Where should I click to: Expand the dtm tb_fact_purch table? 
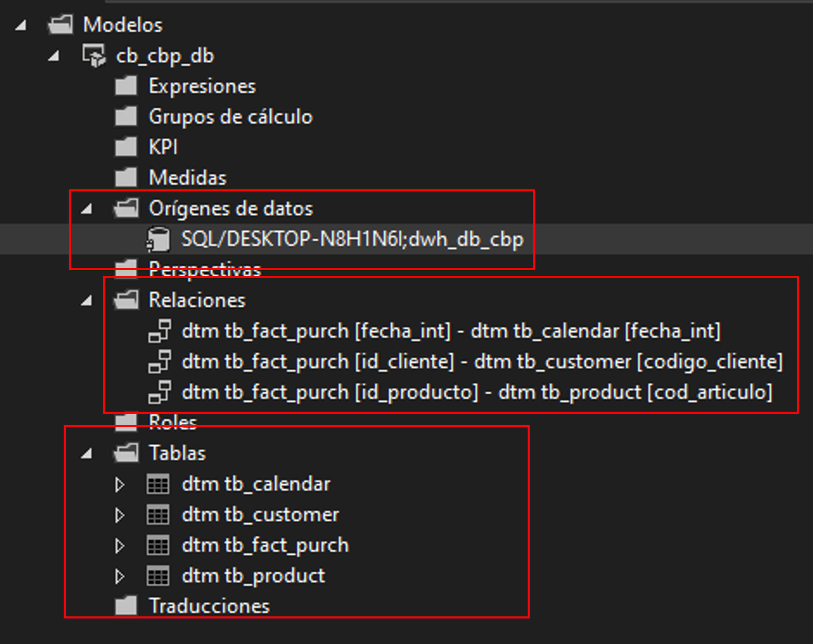click(120, 546)
